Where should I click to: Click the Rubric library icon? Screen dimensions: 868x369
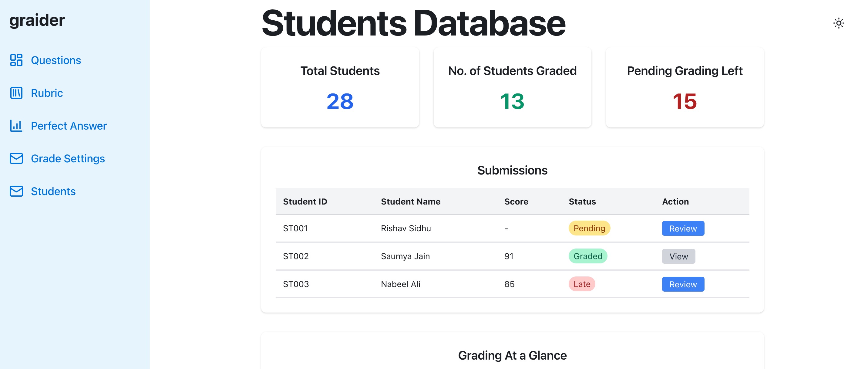point(16,93)
